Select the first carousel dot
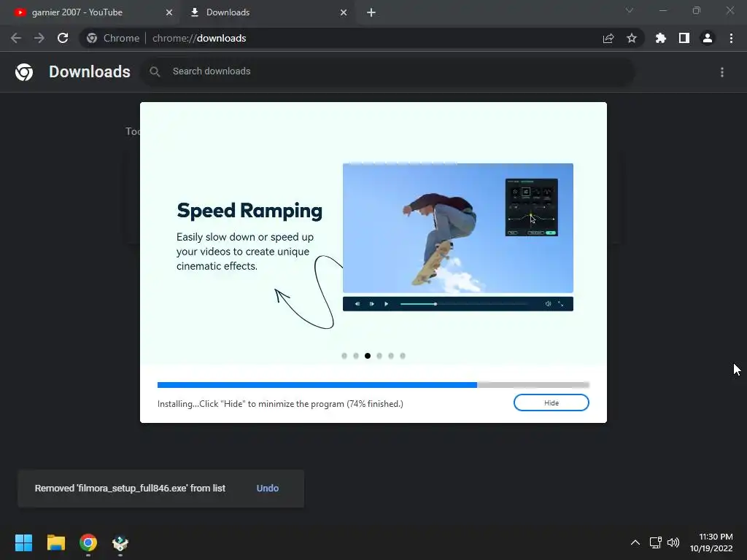The width and height of the screenshot is (747, 560). coord(344,356)
